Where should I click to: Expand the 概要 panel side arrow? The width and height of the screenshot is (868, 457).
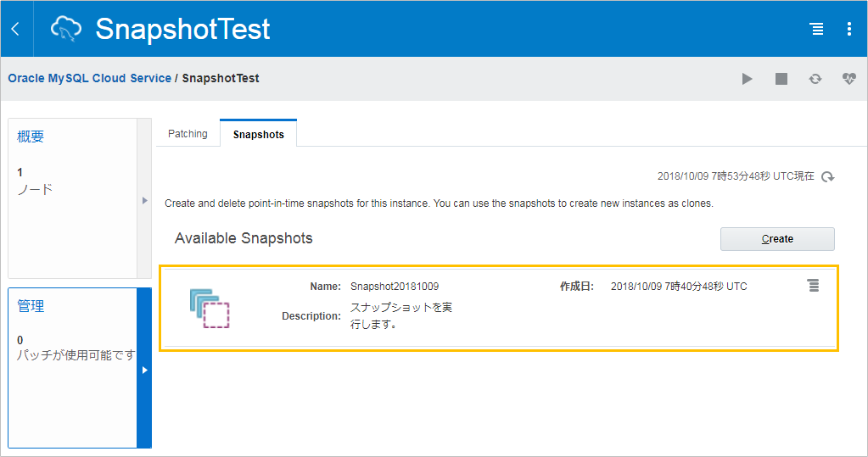pyautogui.click(x=144, y=200)
